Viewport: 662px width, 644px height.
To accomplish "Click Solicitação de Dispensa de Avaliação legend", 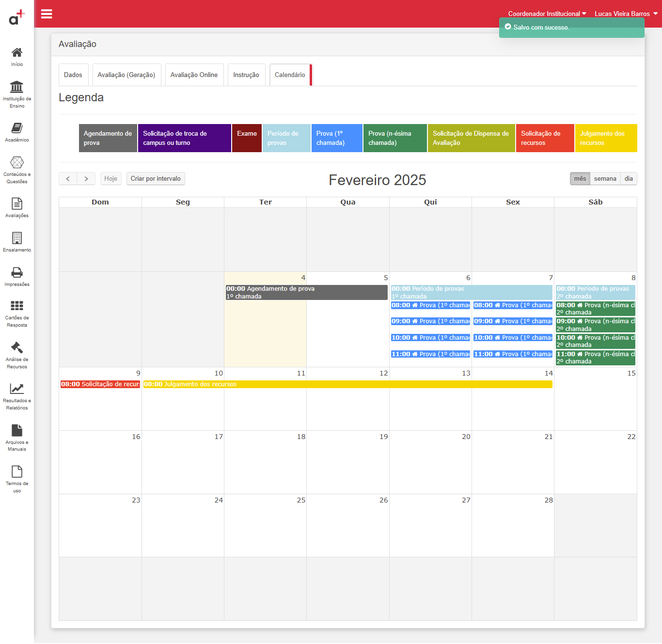I will (472, 138).
